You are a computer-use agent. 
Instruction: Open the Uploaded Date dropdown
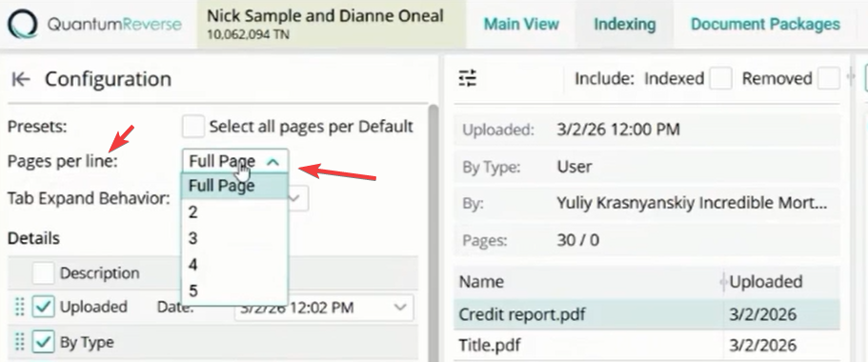click(324, 308)
